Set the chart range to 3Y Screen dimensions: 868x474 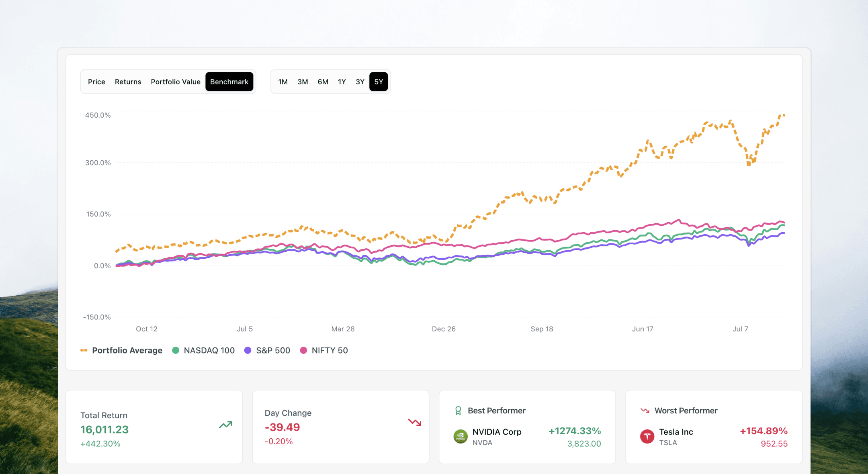360,82
